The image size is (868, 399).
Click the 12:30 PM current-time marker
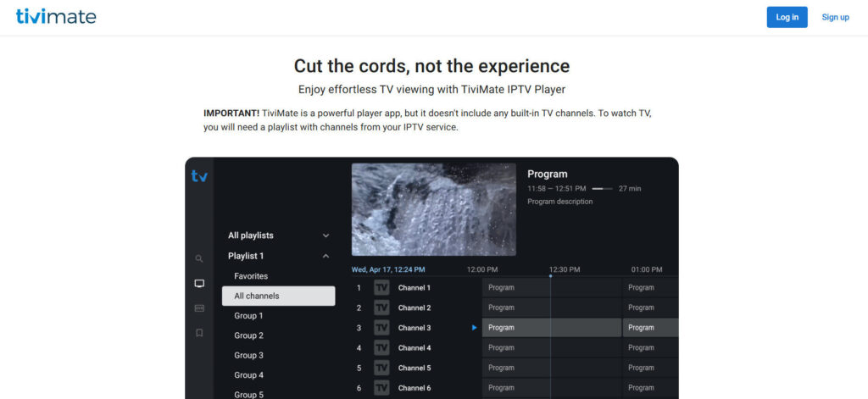pyautogui.click(x=550, y=275)
